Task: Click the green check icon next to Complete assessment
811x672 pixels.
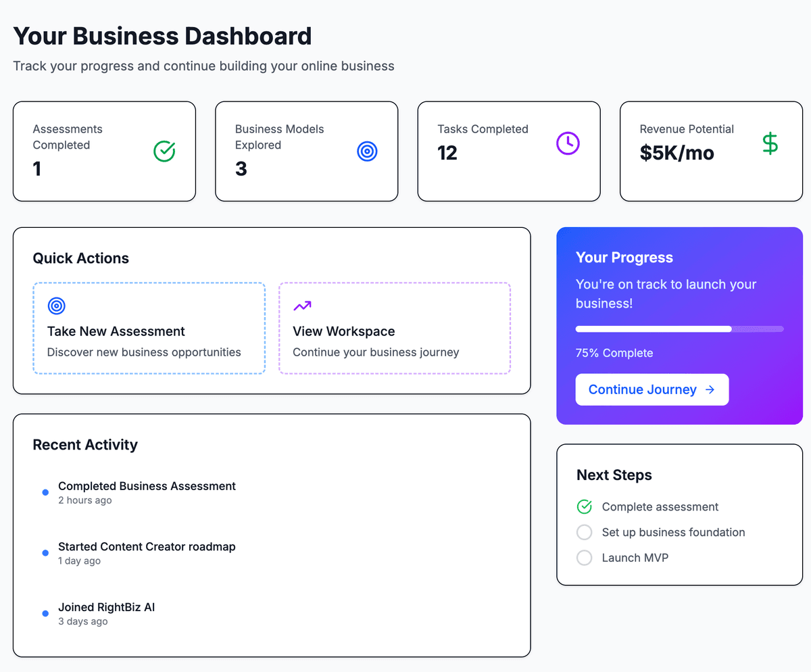Action: (584, 506)
